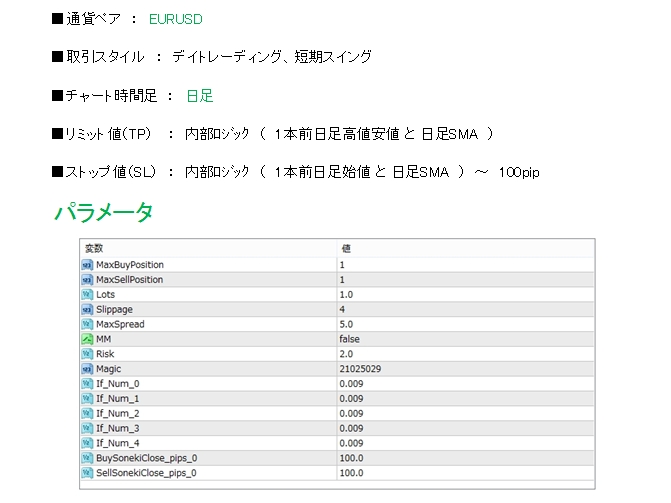
Task: Click the integer icon beside Magic
Action: (x=87, y=369)
